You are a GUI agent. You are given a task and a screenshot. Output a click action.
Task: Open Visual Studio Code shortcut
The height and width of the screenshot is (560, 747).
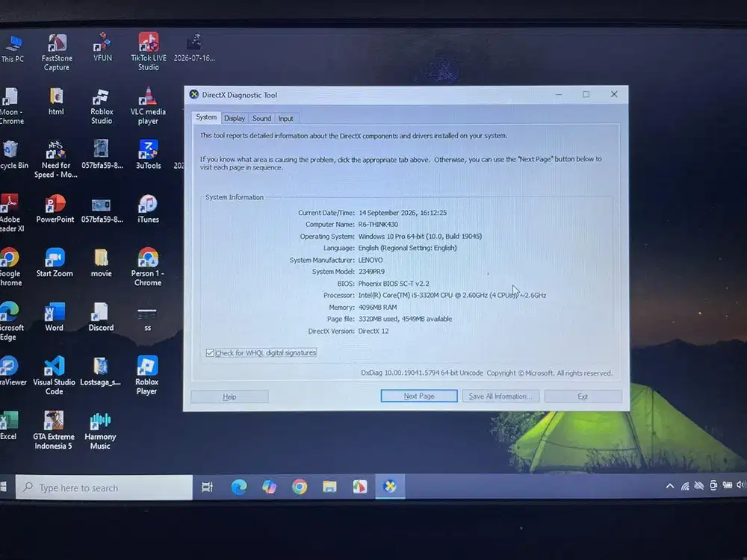[x=54, y=376]
